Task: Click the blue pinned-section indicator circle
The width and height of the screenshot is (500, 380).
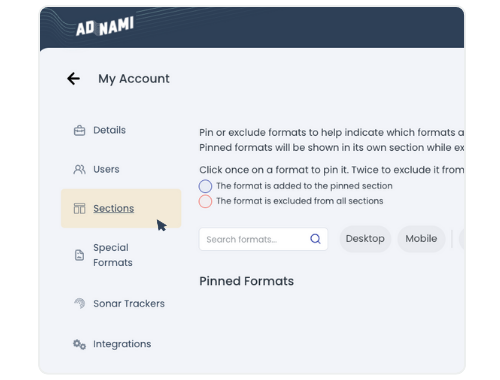Action: coord(205,186)
